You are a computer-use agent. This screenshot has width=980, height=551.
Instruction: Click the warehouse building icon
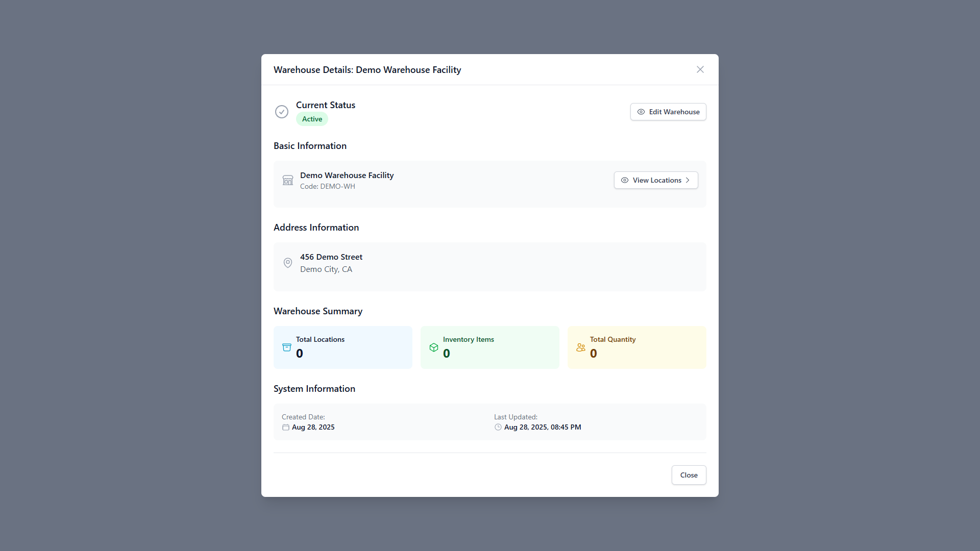click(x=288, y=180)
